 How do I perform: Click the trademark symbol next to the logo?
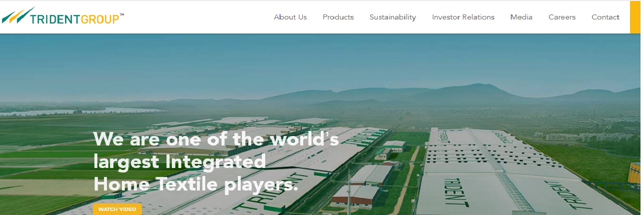(x=122, y=15)
